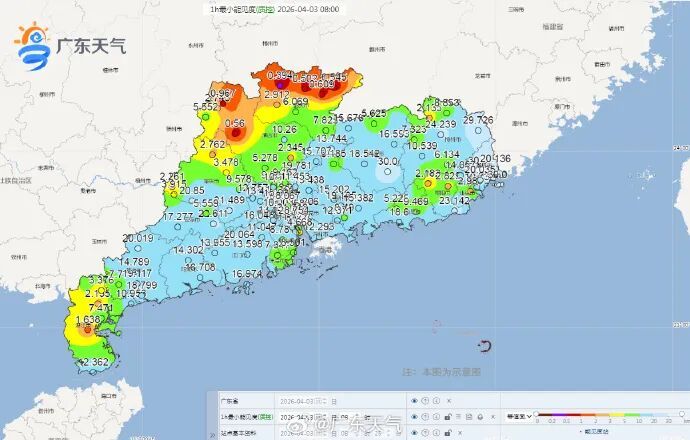Click lock icon on 站点基本图标 layer
Image resolution: width=690 pixels, height=440 pixels.
(x=447, y=432)
